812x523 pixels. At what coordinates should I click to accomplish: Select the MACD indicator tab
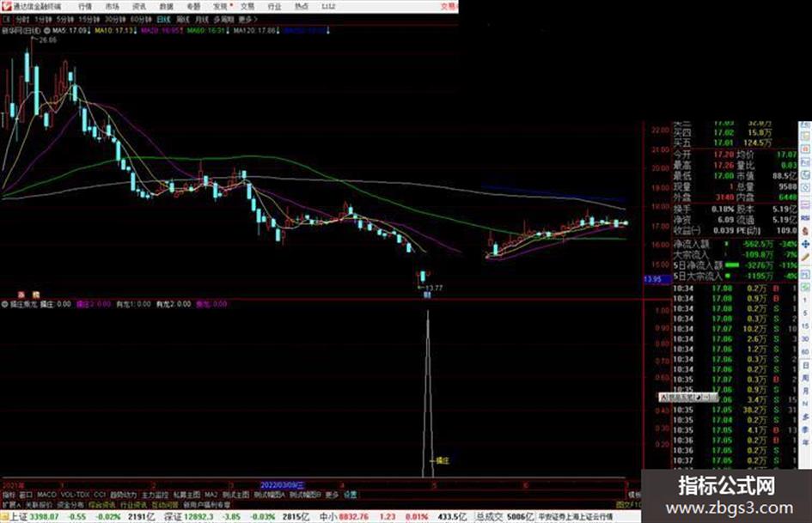pyautogui.click(x=46, y=495)
